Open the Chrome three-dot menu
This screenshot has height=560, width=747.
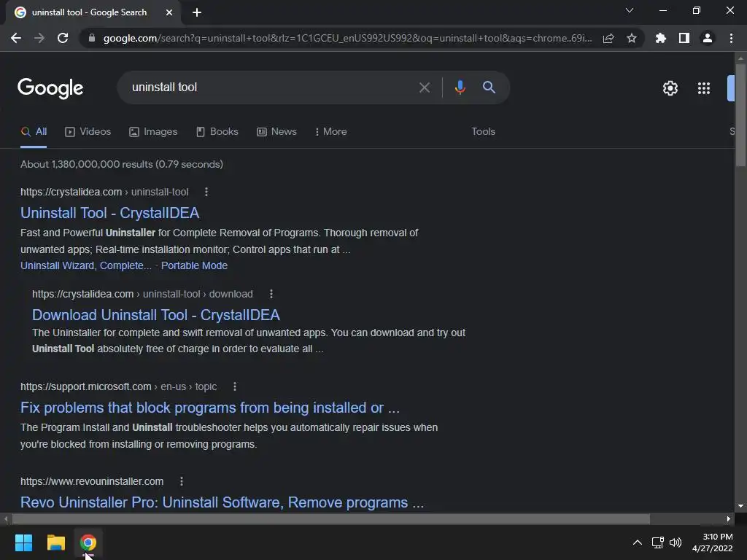tap(731, 38)
